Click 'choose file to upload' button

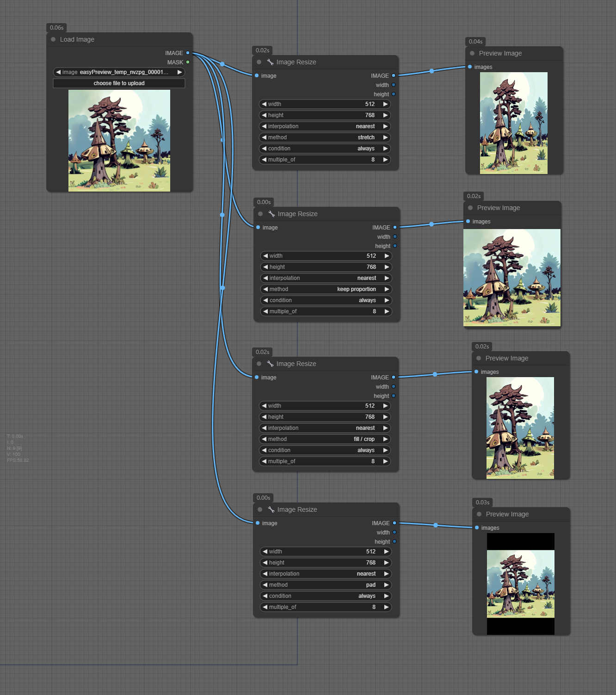(x=119, y=83)
